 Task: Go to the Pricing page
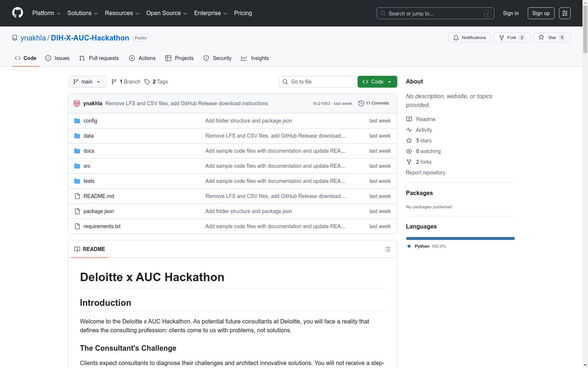pyautogui.click(x=243, y=13)
